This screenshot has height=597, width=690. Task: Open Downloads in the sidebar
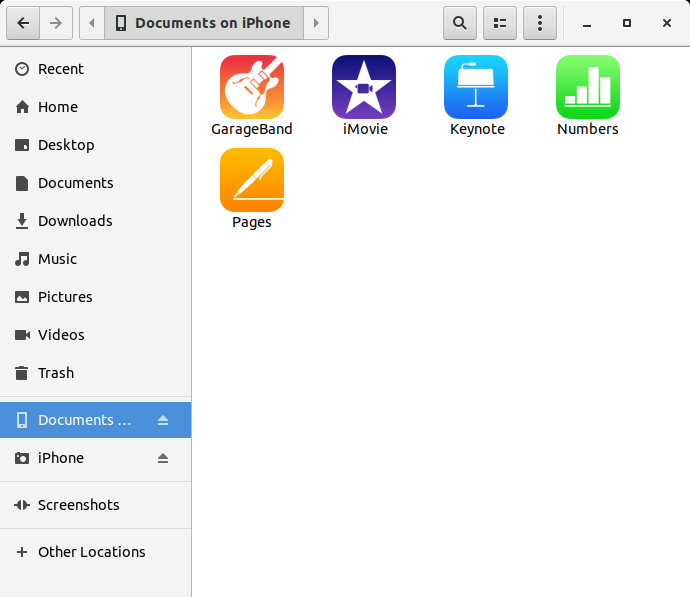pos(74,221)
